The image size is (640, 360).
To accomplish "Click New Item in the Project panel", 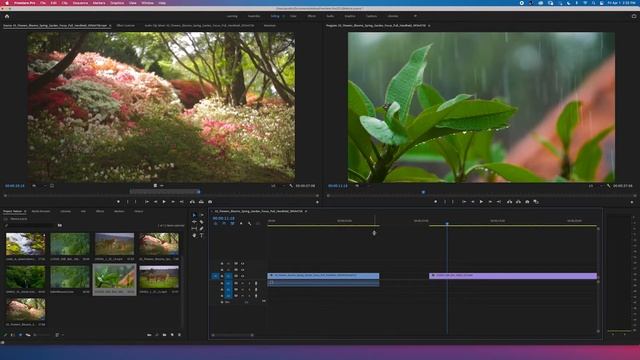I will 172,335.
